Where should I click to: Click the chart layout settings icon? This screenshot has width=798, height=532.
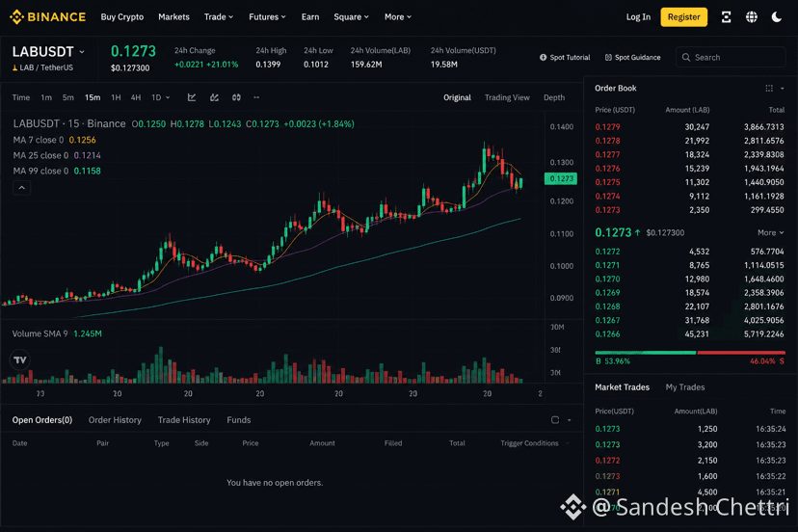click(236, 97)
